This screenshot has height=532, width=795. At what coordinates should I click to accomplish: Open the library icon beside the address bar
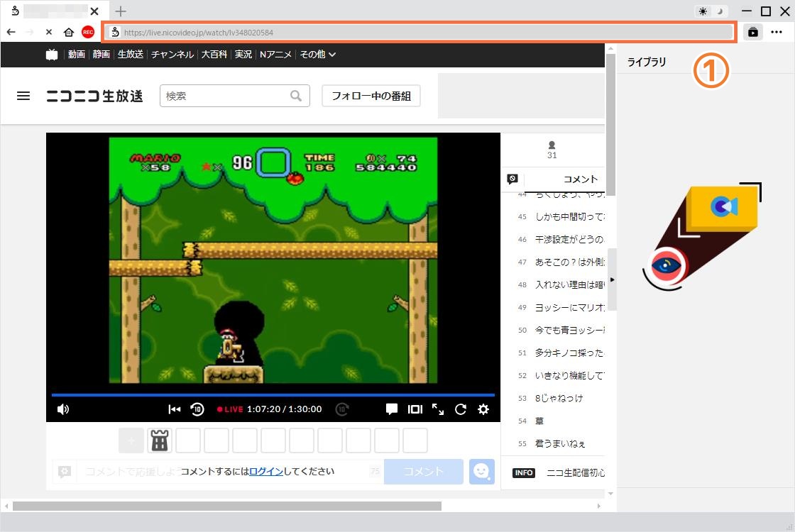click(753, 32)
